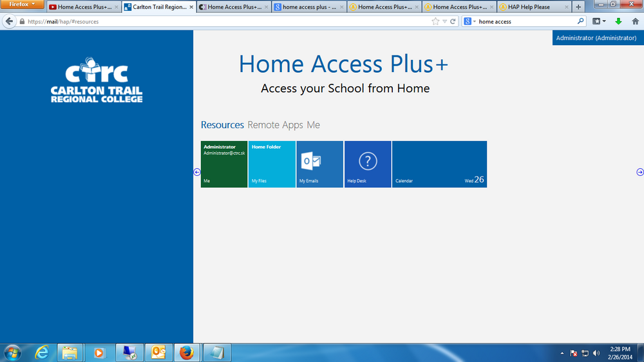This screenshot has height=362, width=644.
Task: Open the remote desktop taskbar icon
Action: point(129,352)
